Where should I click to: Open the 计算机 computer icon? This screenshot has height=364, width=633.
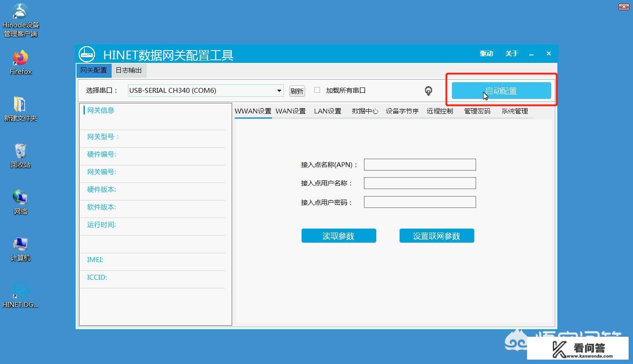coord(21,244)
